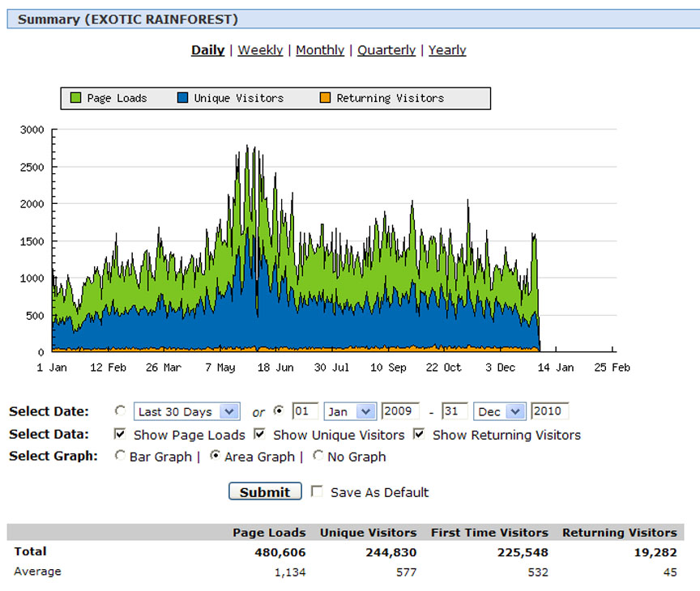Choose the No Graph radio option
The width and height of the screenshot is (700, 591).
[x=318, y=456]
